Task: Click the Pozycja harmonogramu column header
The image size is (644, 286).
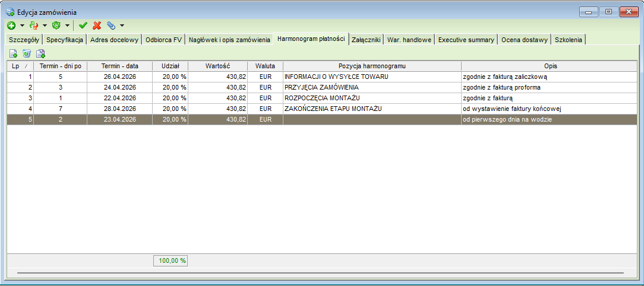Action: (x=372, y=66)
